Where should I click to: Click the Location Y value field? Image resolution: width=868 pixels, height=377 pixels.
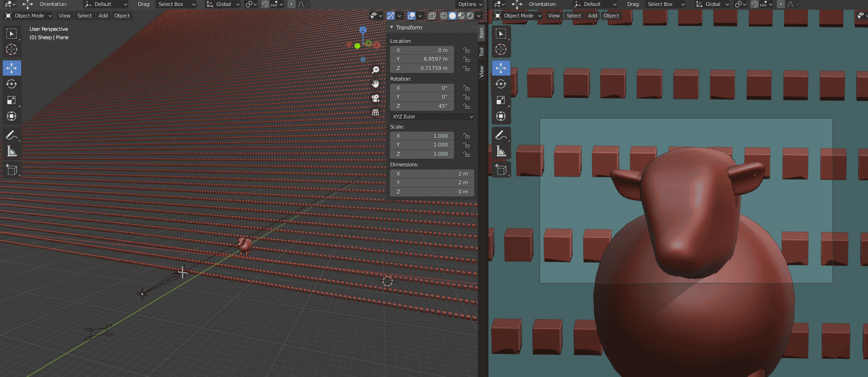pyautogui.click(x=422, y=59)
